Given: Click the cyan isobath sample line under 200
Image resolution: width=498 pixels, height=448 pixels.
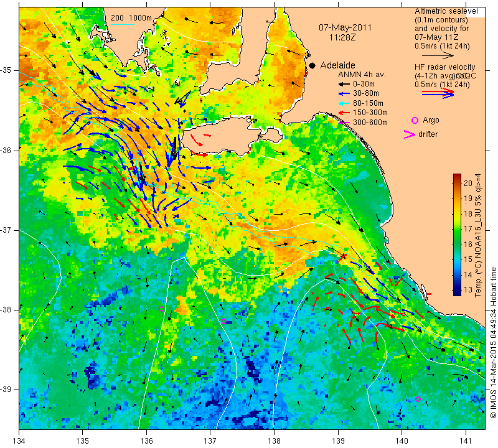Looking at the screenshot, I should click(123, 24).
